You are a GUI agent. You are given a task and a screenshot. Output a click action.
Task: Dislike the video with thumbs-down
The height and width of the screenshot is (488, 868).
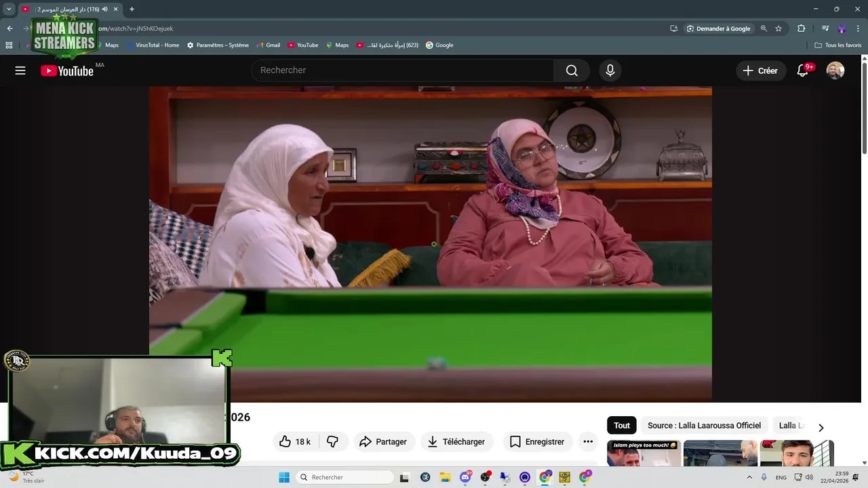coord(332,442)
